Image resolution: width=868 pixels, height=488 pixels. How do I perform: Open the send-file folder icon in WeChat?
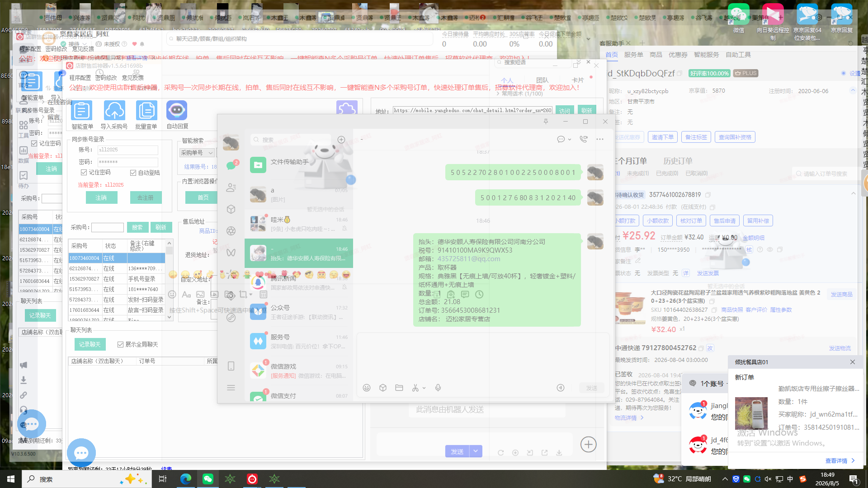399,388
